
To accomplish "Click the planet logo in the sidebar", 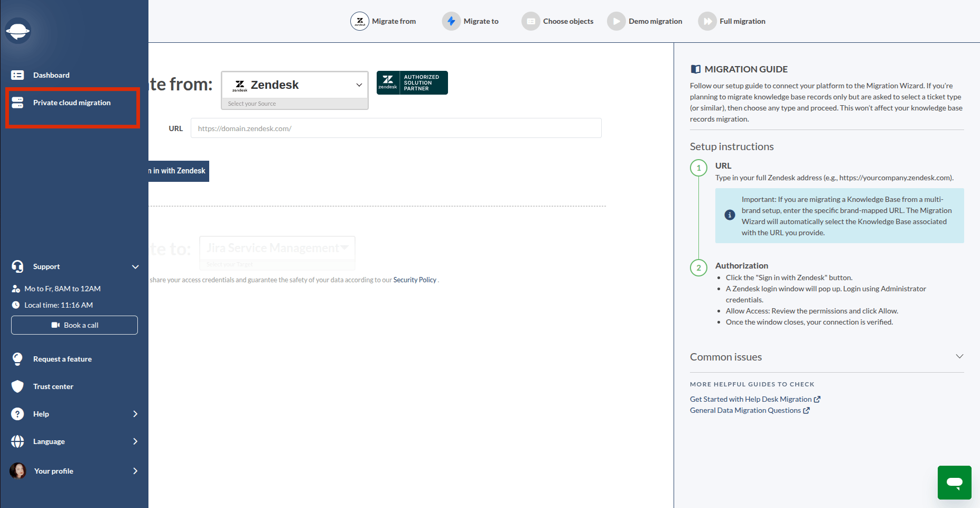I will [x=18, y=31].
